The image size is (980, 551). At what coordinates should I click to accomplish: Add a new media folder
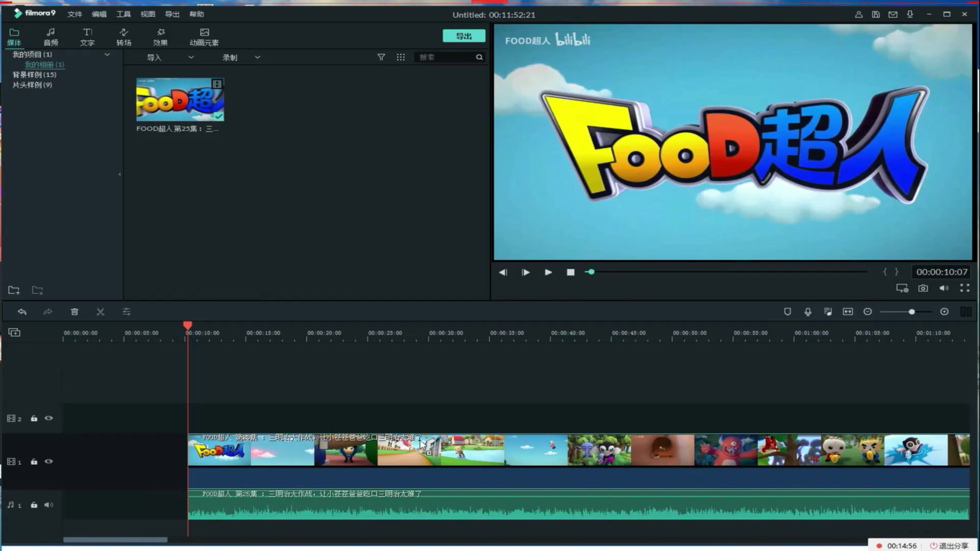14,290
